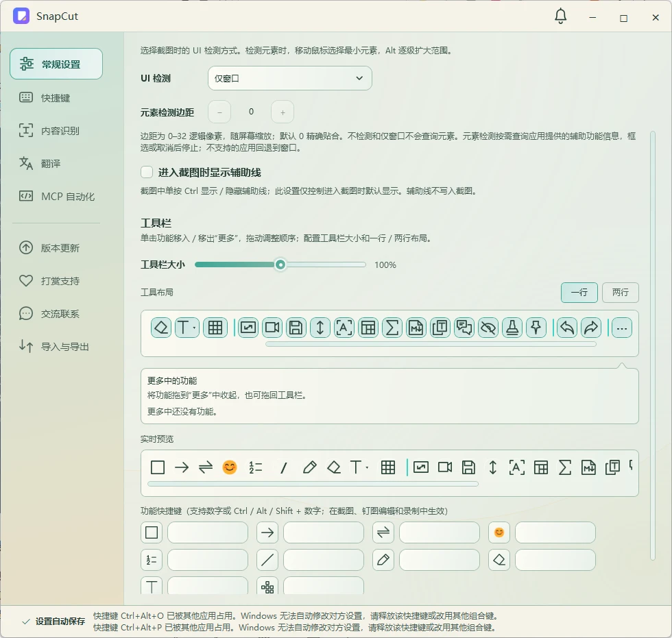672x638 pixels.
Task: Click the 设置自动保存 status indicator
Action: (x=54, y=622)
